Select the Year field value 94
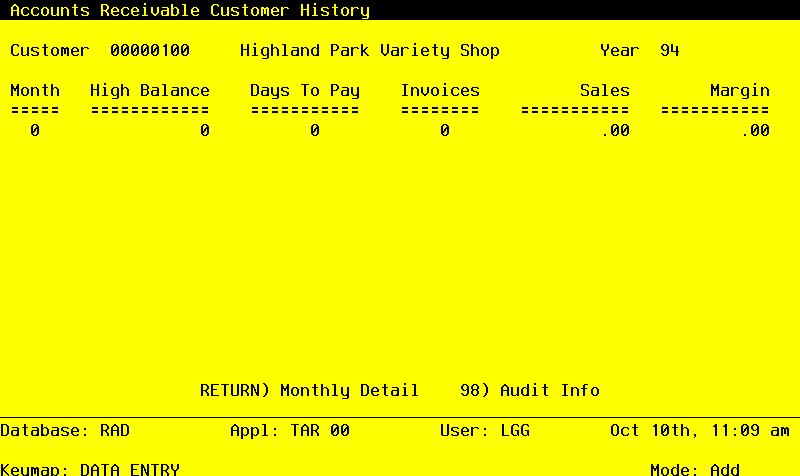800x476 pixels. [x=669, y=51]
